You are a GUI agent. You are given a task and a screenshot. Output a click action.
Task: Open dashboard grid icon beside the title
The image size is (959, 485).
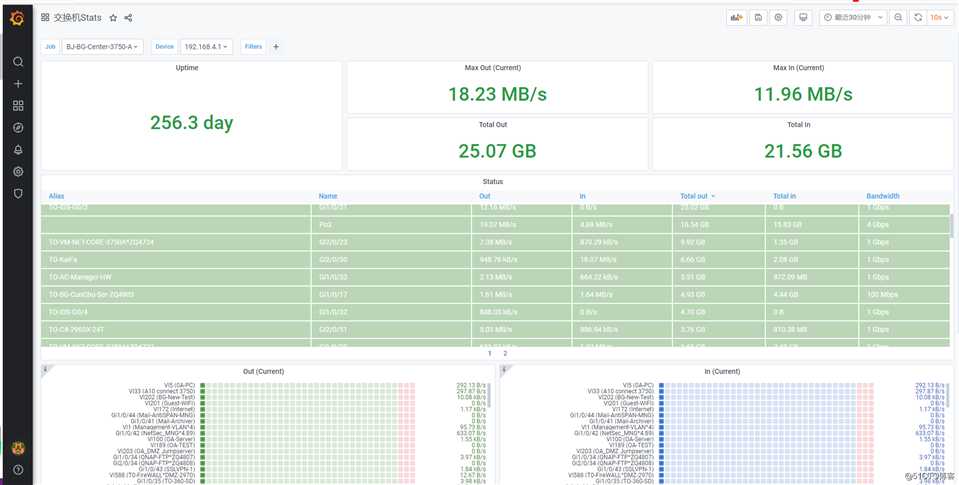pyautogui.click(x=45, y=18)
